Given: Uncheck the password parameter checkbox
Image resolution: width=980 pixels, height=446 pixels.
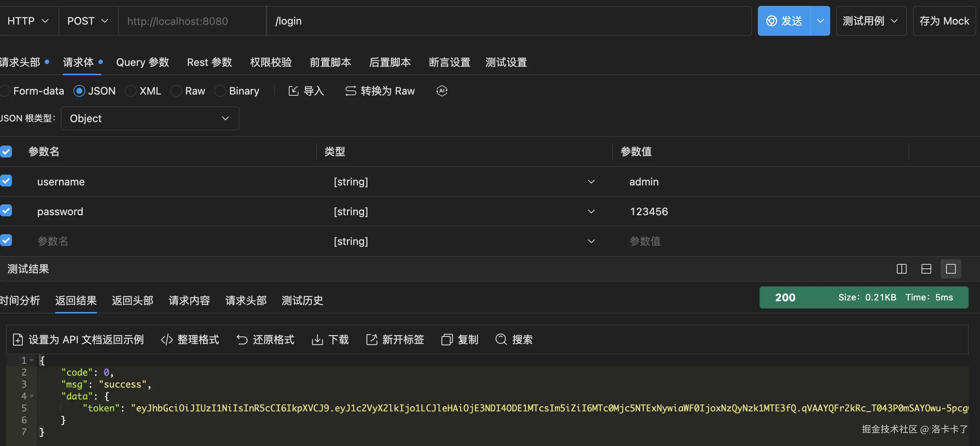Looking at the screenshot, I should [x=6, y=211].
